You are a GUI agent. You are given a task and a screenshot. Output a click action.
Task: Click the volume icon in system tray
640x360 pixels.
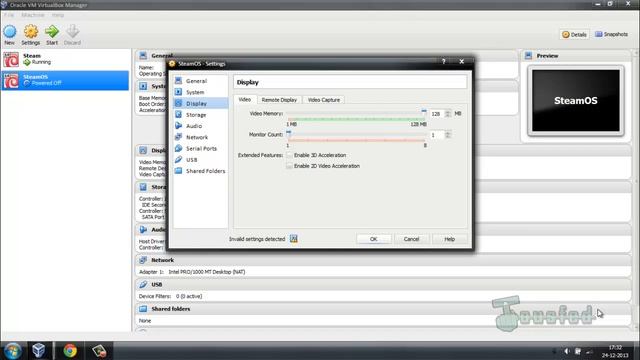tap(567, 351)
